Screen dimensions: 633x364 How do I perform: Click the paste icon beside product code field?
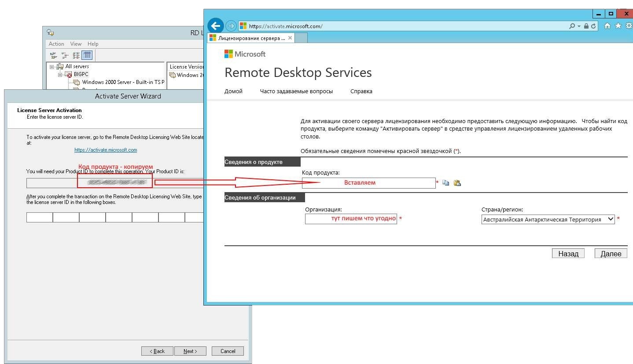tap(457, 183)
